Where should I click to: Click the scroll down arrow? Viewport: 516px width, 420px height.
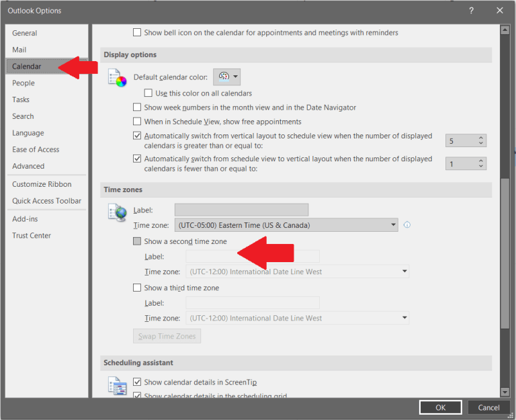(505, 392)
